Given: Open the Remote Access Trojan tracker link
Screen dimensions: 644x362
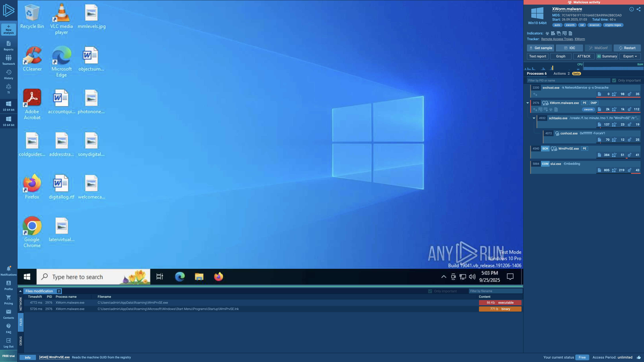Looking at the screenshot, I should [x=557, y=39].
